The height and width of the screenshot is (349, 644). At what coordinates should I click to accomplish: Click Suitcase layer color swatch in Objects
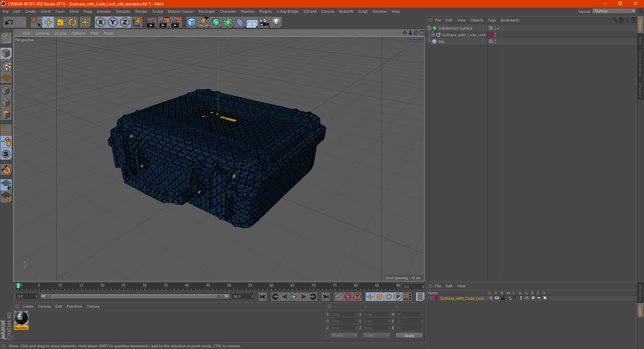pos(491,35)
